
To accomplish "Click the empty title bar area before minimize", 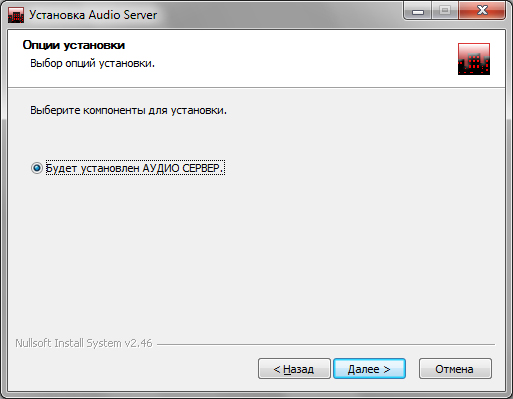I will [280, 15].
